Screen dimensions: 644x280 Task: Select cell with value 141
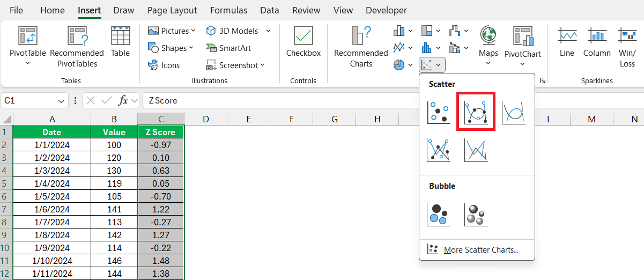click(x=114, y=209)
